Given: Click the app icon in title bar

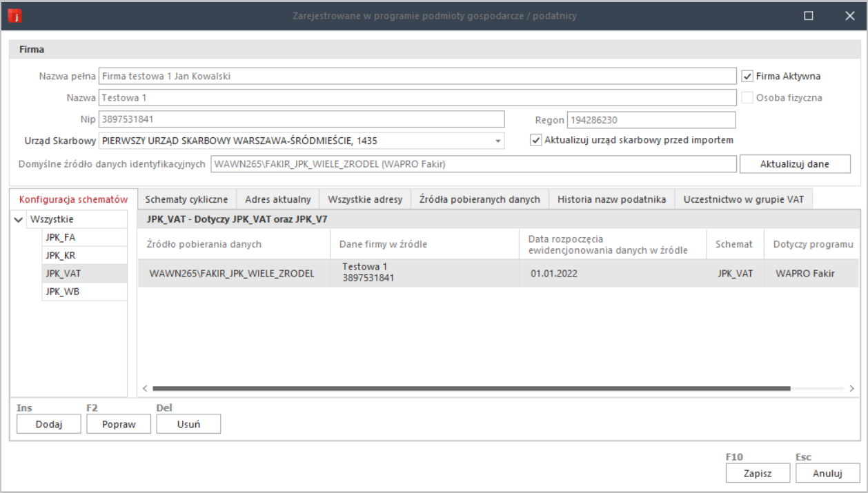Looking at the screenshot, I should click(15, 15).
